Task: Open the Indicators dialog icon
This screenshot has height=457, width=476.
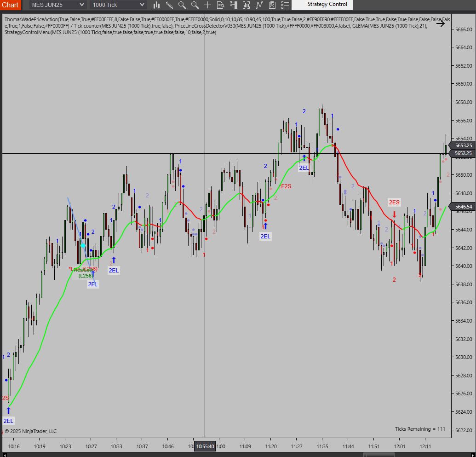Action: [246, 5]
